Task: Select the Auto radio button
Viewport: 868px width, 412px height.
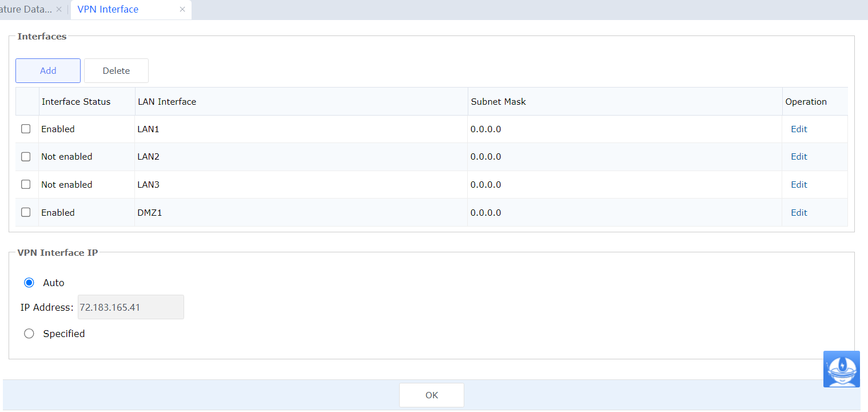Action: (x=29, y=283)
